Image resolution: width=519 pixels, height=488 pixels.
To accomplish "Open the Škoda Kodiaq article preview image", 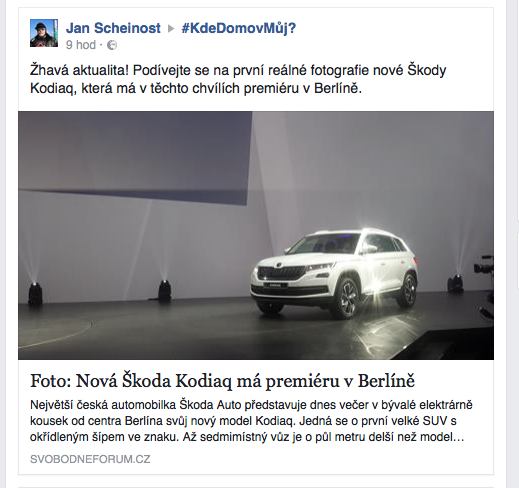I will point(256,235).
